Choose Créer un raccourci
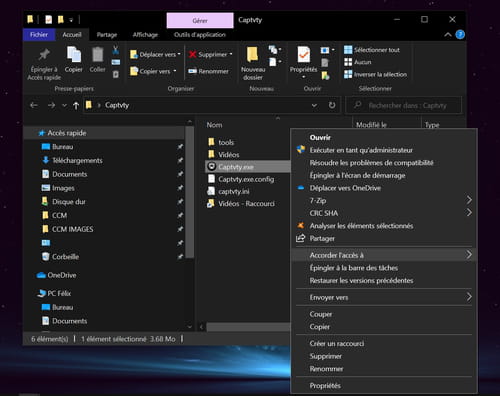This screenshot has width=500, height=396. tap(384, 343)
